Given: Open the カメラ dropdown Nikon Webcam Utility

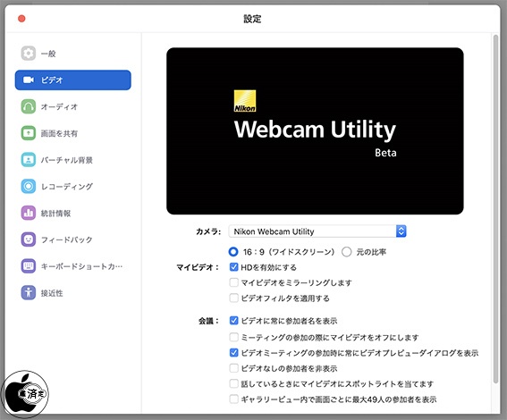Looking at the screenshot, I should pos(317,231).
